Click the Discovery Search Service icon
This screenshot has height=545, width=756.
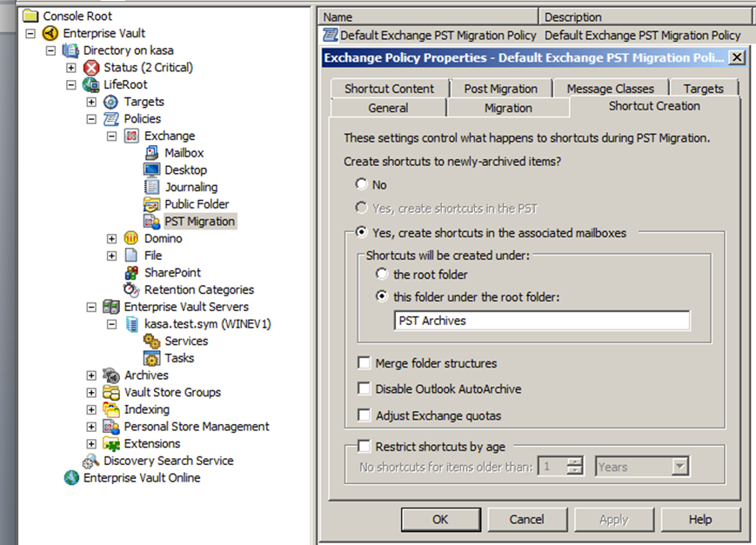pyautogui.click(x=90, y=461)
